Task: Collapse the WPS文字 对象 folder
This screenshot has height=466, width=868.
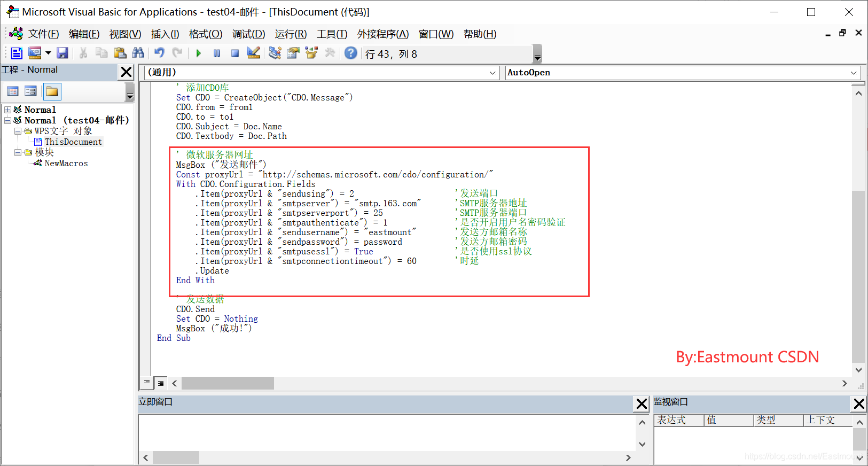Action: pyautogui.click(x=18, y=131)
